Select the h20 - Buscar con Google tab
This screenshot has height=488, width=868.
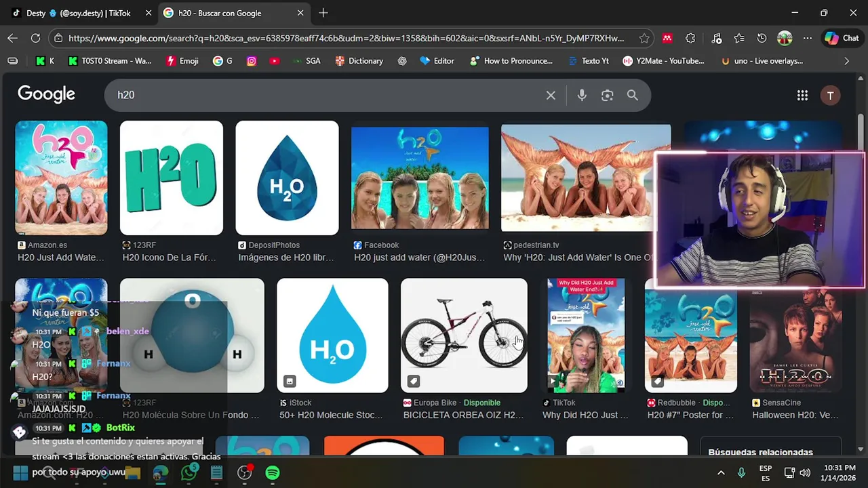(234, 13)
